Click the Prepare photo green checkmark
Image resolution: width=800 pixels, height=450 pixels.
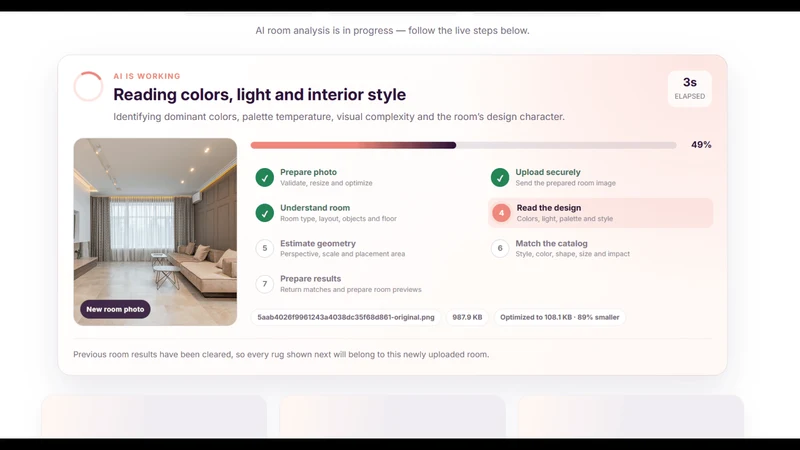click(265, 178)
